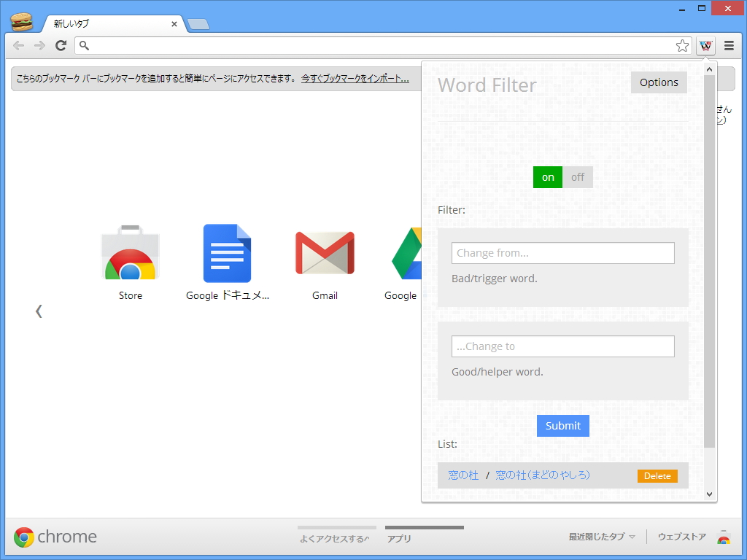
Task: Submit the new word filter pair
Action: tap(562, 426)
